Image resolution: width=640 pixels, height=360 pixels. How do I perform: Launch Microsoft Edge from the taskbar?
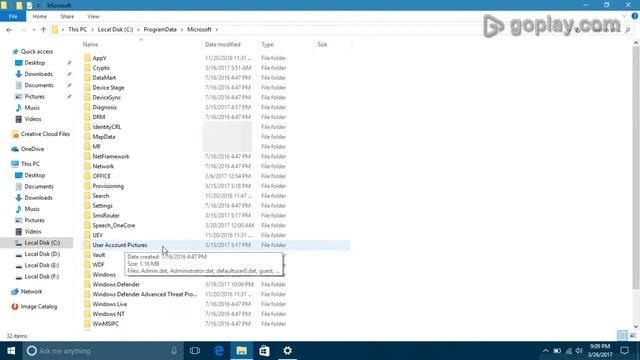point(219,351)
